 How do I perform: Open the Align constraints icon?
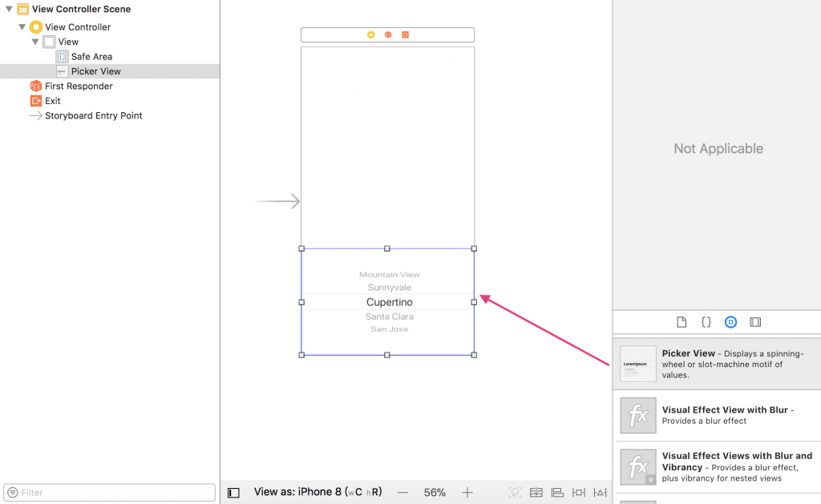tap(557, 493)
